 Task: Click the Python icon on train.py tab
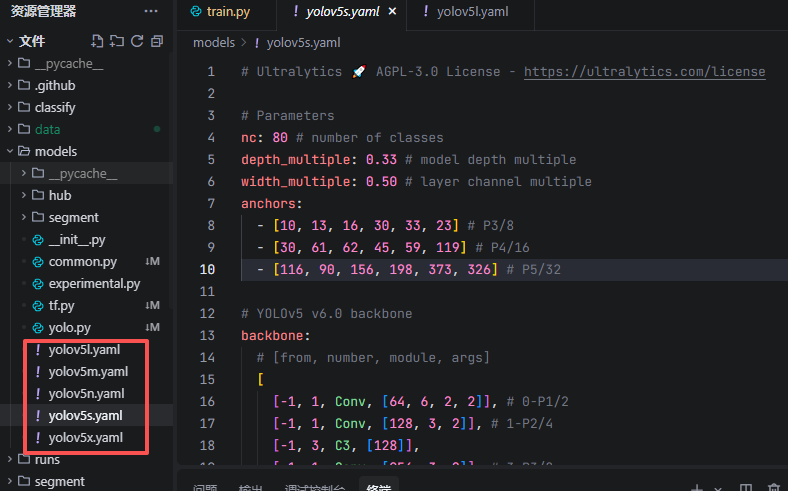click(x=196, y=12)
